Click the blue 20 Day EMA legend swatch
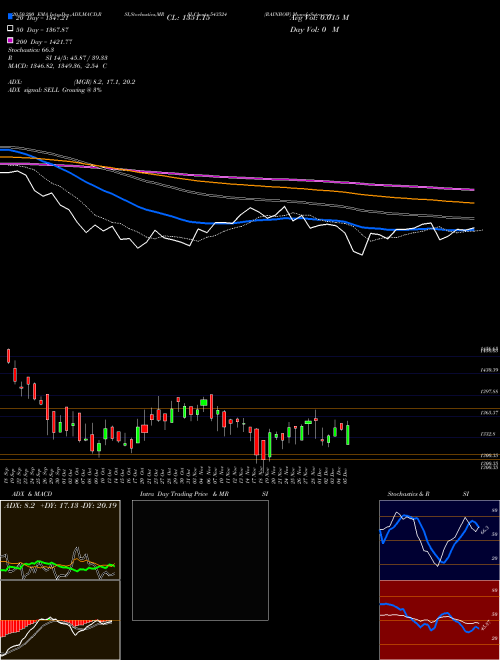The height and width of the screenshot is (660, 500). pos(11,16)
